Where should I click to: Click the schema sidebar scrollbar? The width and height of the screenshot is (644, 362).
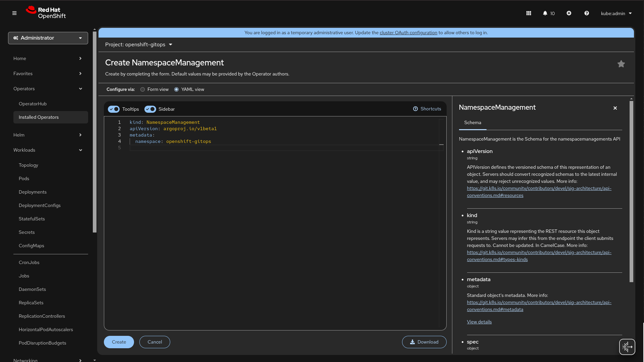631,191
